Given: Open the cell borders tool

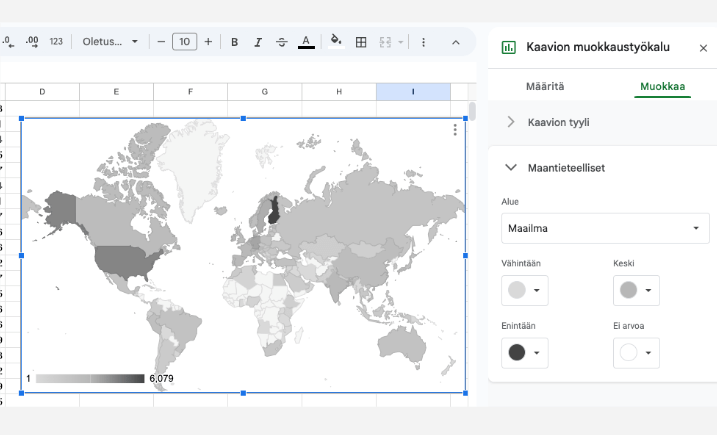Looking at the screenshot, I should (361, 42).
